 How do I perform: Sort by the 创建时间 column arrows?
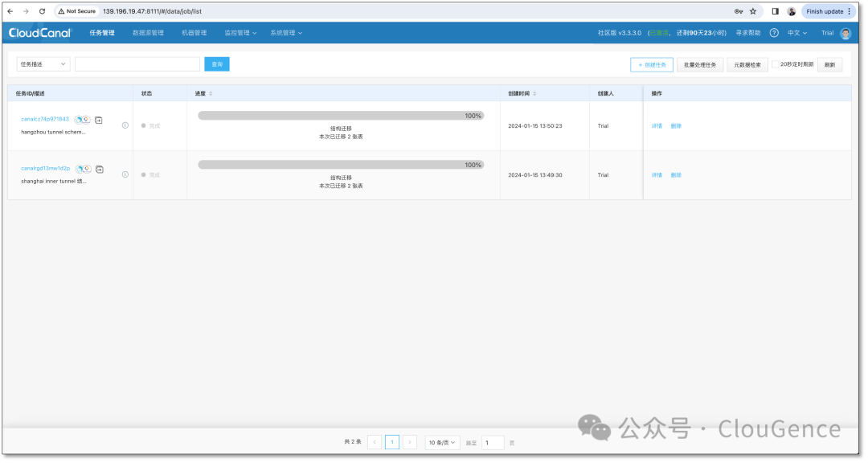(x=534, y=94)
